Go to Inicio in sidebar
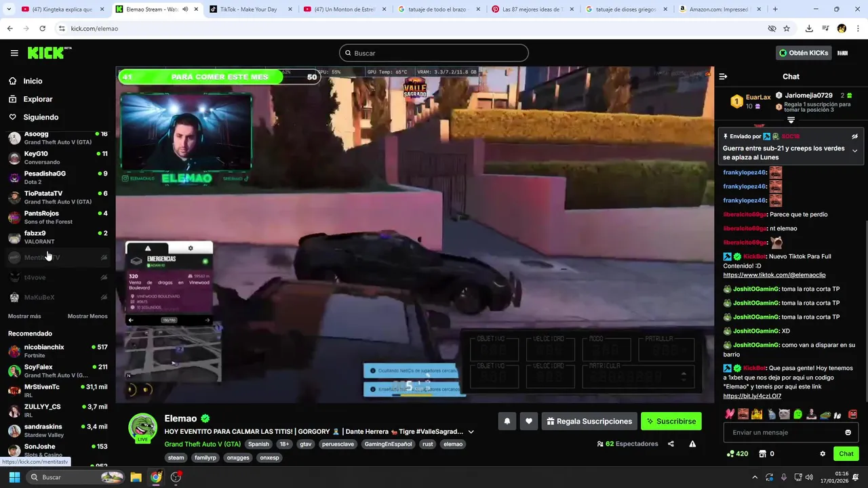The height and width of the screenshot is (488, 868). pyautogui.click(x=33, y=81)
